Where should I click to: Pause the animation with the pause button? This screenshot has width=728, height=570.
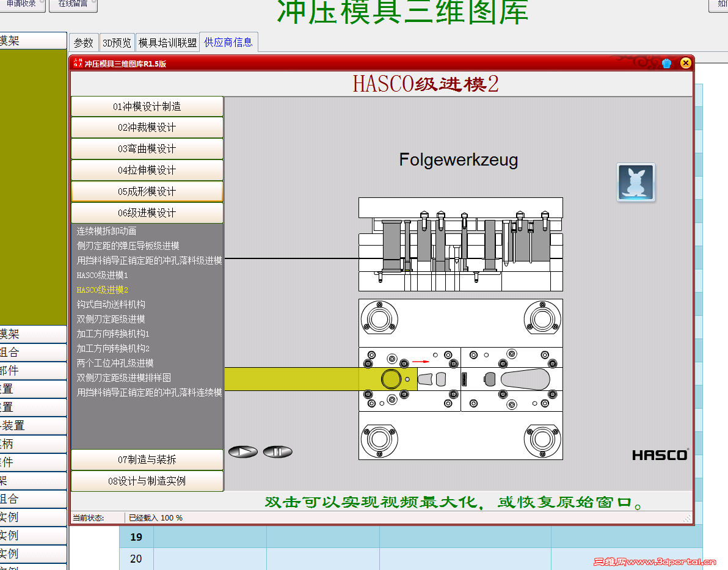tap(278, 451)
